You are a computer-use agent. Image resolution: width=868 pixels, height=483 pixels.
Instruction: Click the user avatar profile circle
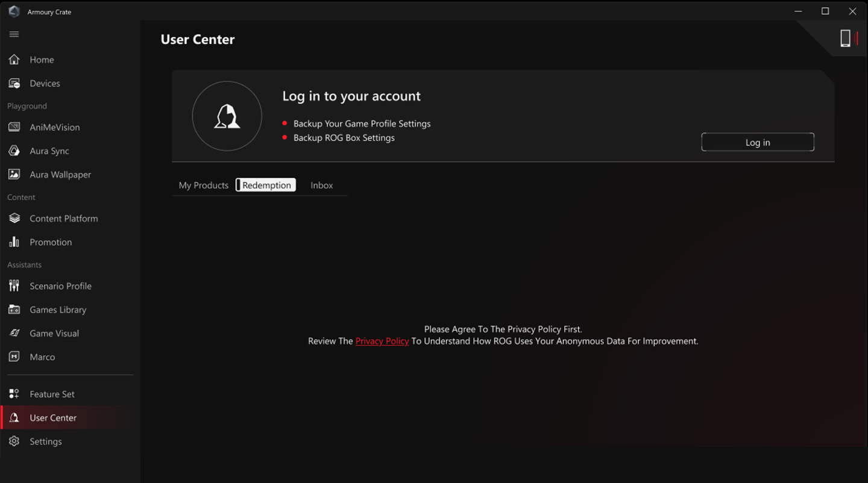pyautogui.click(x=227, y=116)
